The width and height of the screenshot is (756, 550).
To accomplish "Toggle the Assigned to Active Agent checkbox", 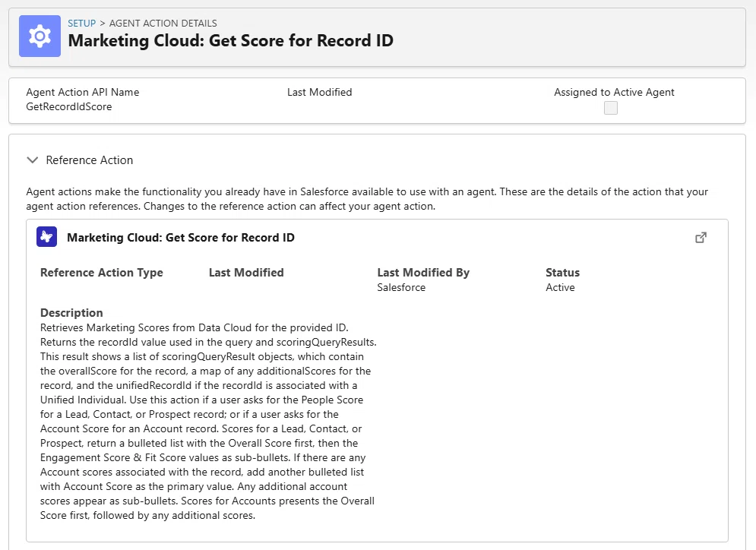I will [x=611, y=108].
